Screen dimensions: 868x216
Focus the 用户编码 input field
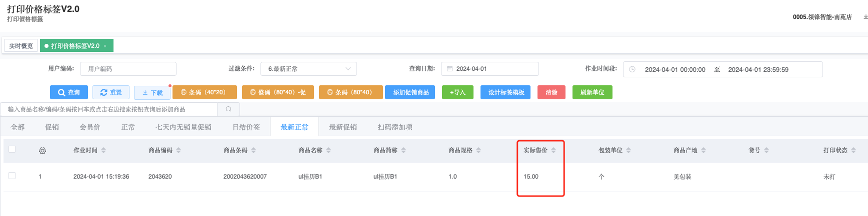[128, 69]
